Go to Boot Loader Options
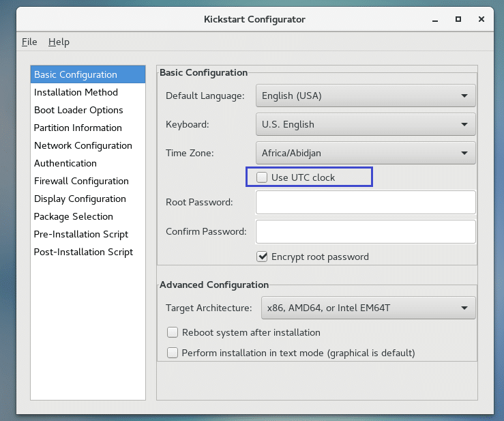 78,110
